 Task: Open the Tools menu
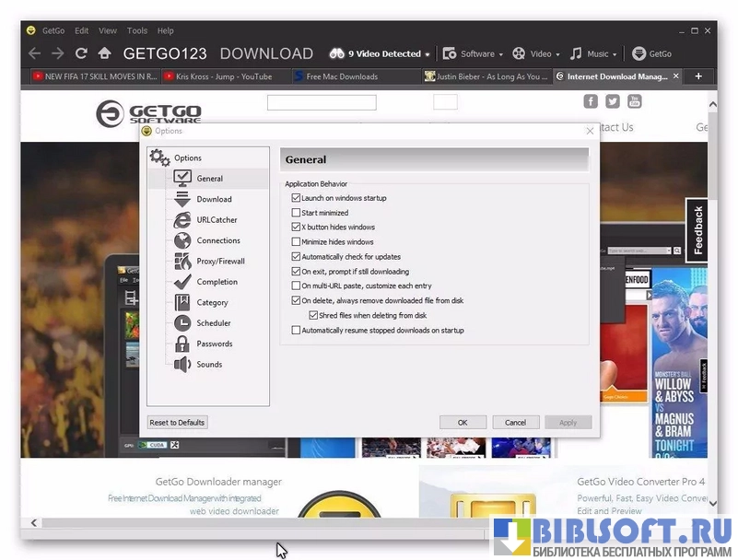136,30
